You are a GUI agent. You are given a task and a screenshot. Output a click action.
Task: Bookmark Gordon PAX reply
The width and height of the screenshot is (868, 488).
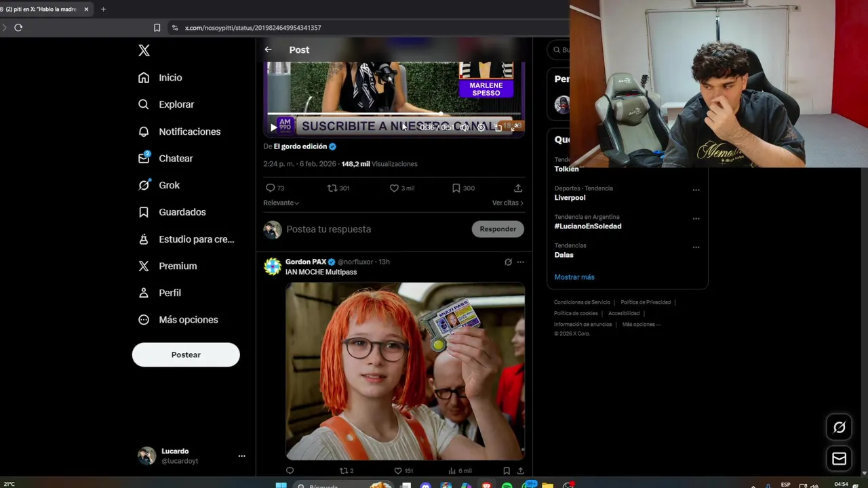(x=506, y=470)
